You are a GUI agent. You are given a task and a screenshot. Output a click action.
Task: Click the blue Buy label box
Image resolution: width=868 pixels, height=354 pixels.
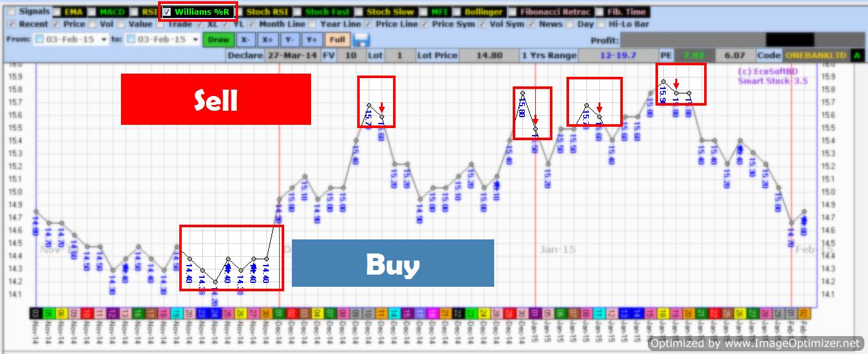click(392, 263)
